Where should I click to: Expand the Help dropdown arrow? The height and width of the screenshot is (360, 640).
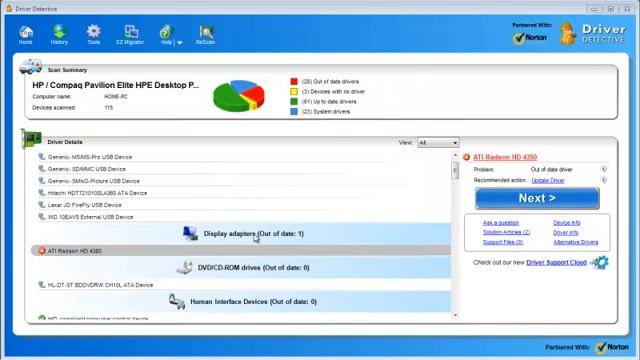(180, 42)
